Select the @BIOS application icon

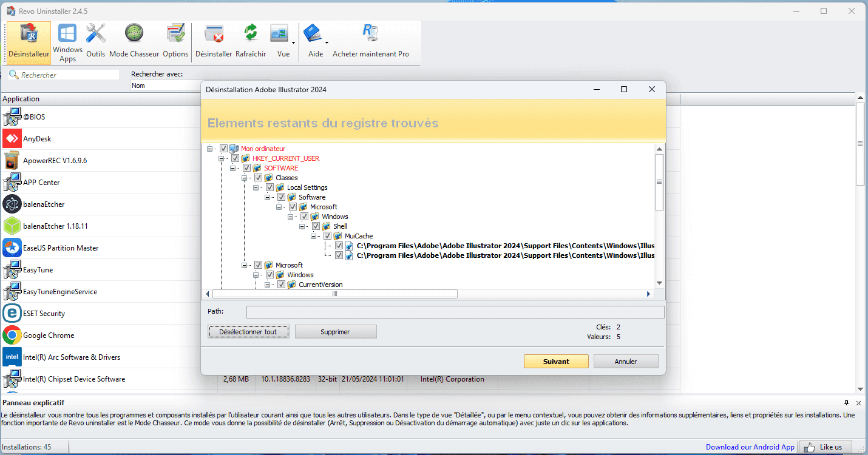click(12, 117)
